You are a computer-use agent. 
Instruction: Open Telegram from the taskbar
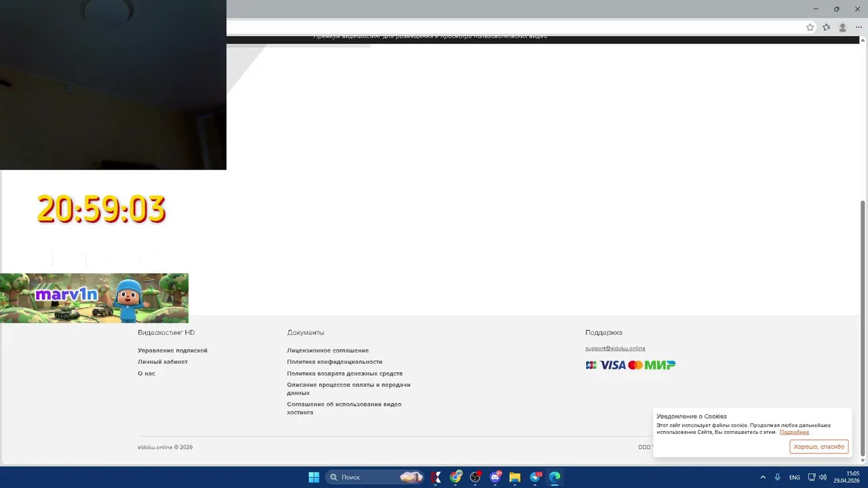click(535, 477)
